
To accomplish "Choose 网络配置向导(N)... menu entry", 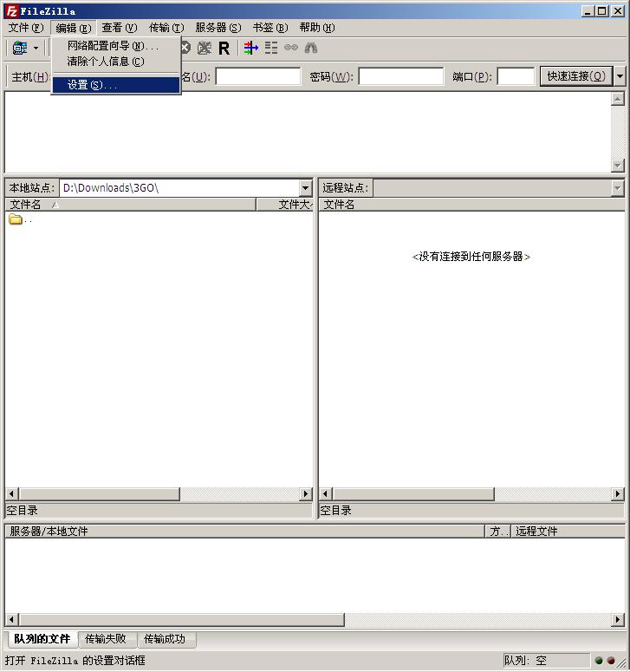I will 115,46.
